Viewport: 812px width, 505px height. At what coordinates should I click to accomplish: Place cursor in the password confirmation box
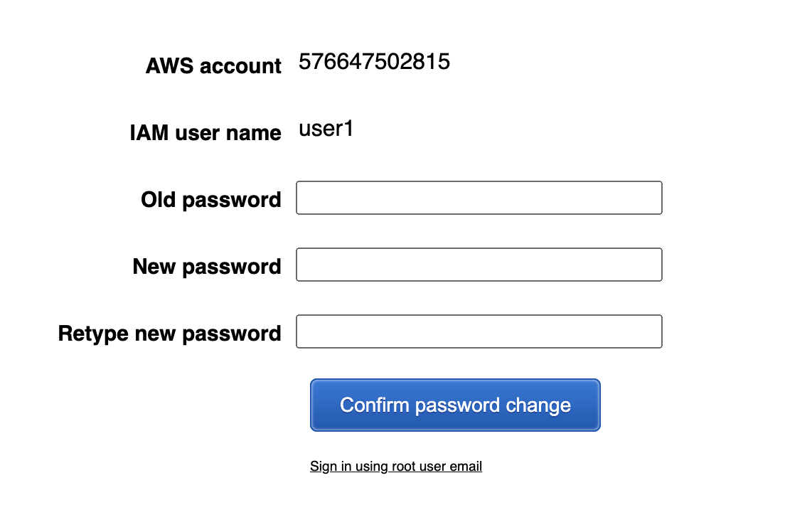tap(479, 331)
